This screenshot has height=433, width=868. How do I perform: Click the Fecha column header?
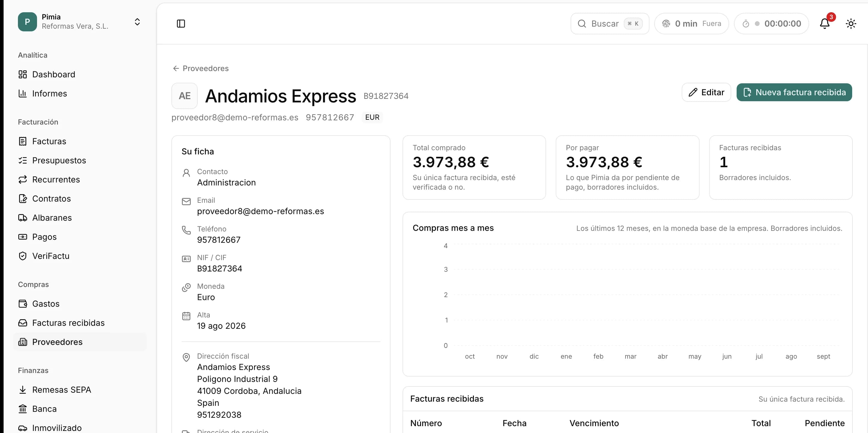point(514,423)
